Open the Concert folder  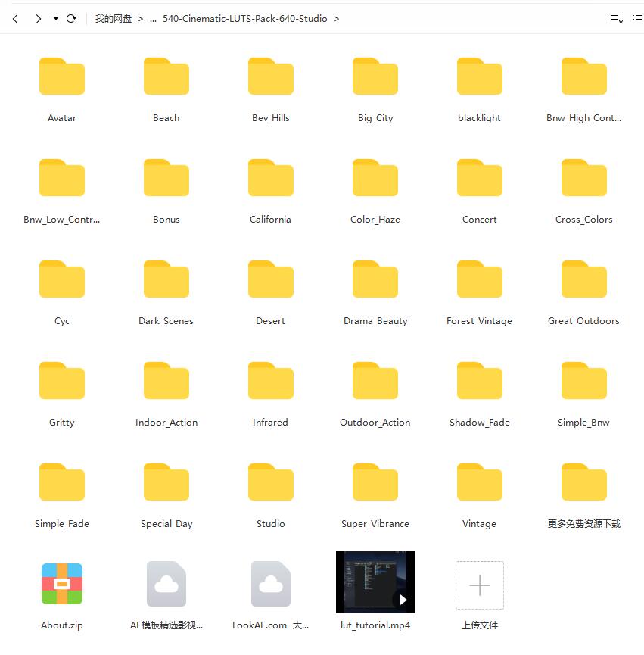[480, 178]
